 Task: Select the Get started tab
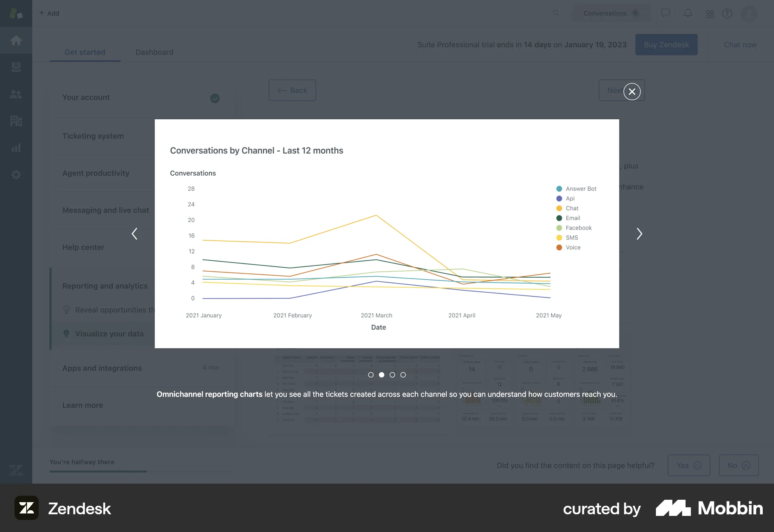click(85, 52)
